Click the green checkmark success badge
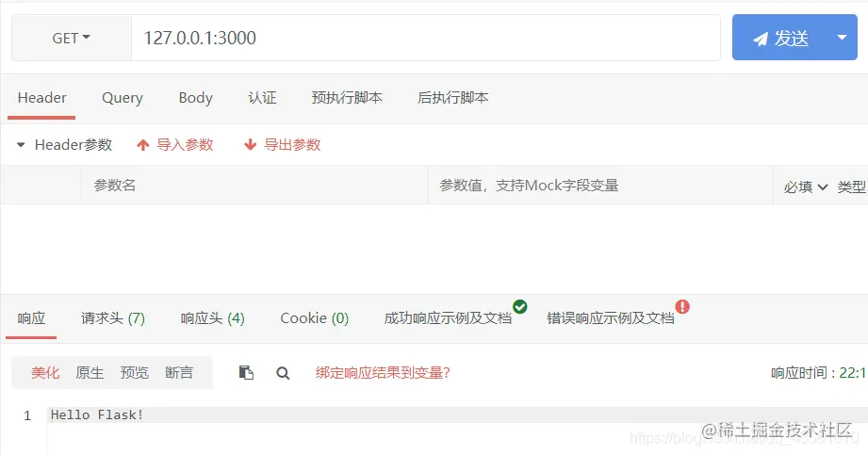This screenshot has height=455, width=868. 520,306
